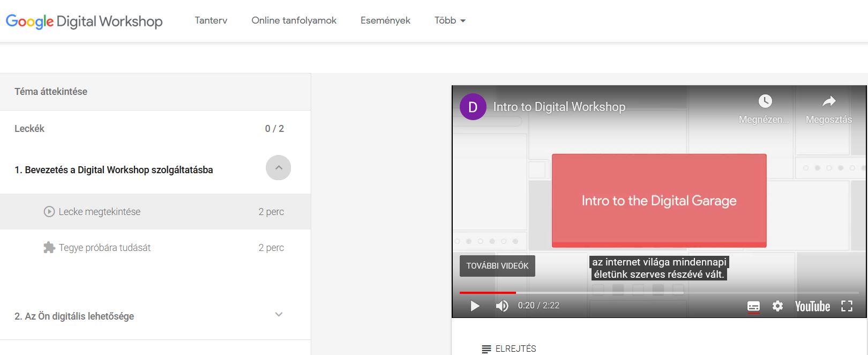This screenshot has height=355, width=868.
Task: Click the Watch later clock icon
Action: pyautogui.click(x=765, y=101)
